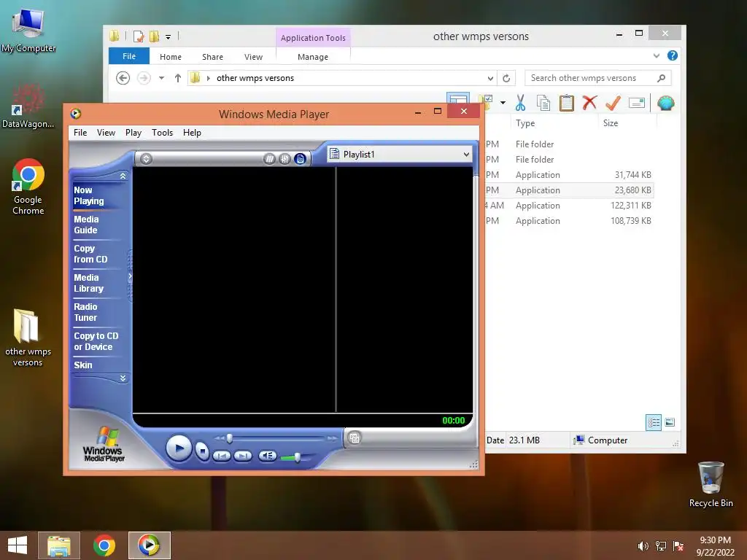Select Copy to CD or Device
747x560 pixels.
pyautogui.click(x=96, y=341)
